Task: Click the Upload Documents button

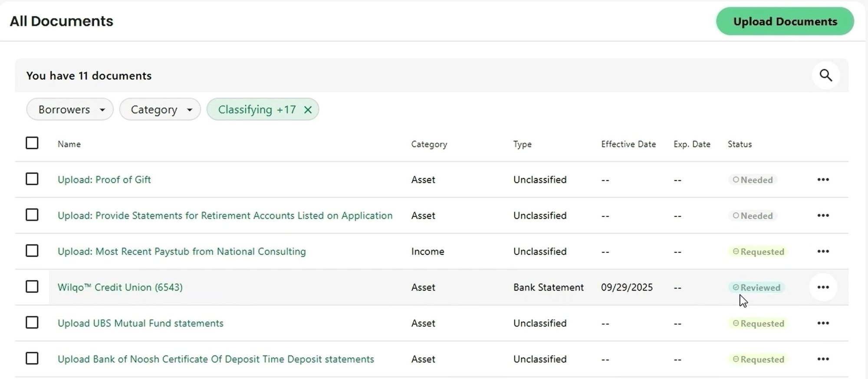Action: pyautogui.click(x=785, y=21)
